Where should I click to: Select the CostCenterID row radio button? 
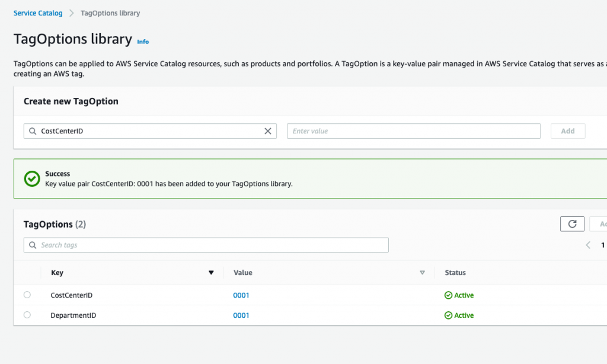(x=26, y=295)
